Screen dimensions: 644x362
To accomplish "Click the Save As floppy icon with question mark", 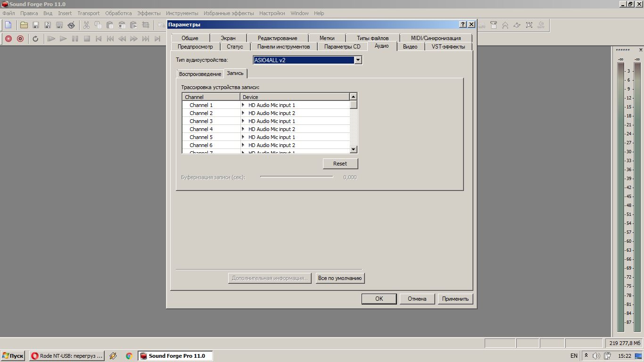I will click(x=47, y=25).
